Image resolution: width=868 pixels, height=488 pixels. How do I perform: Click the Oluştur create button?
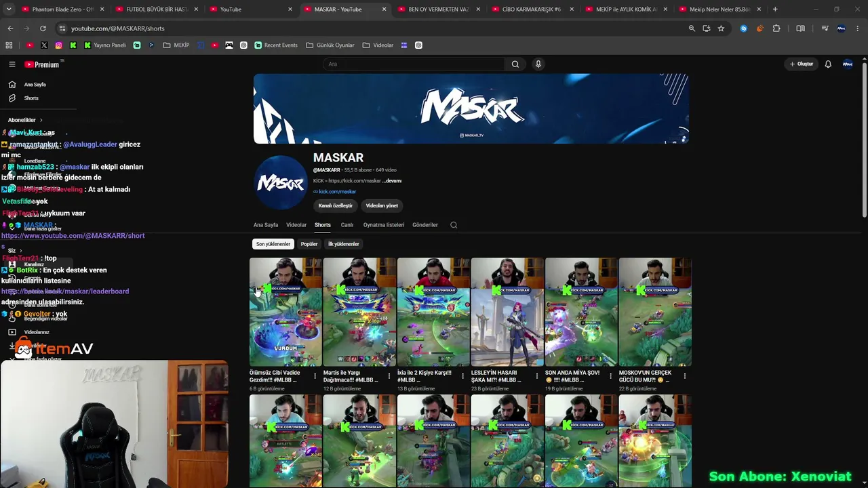pyautogui.click(x=801, y=64)
